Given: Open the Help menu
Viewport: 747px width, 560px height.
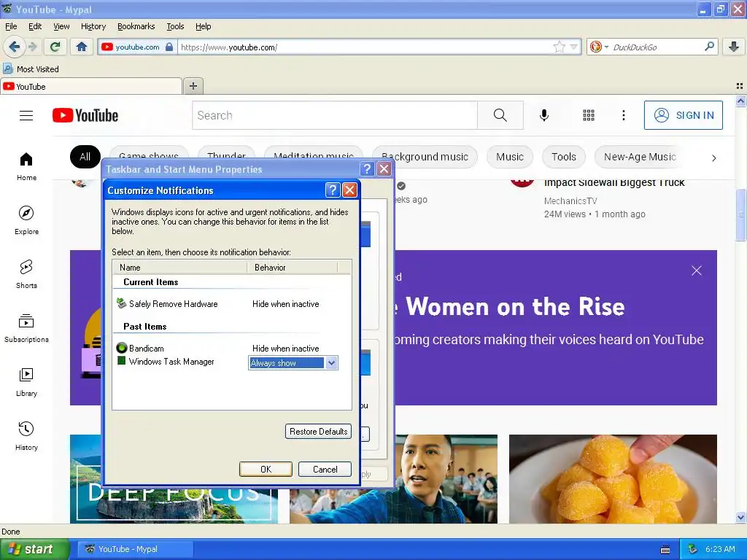Looking at the screenshot, I should pyautogui.click(x=203, y=26).
